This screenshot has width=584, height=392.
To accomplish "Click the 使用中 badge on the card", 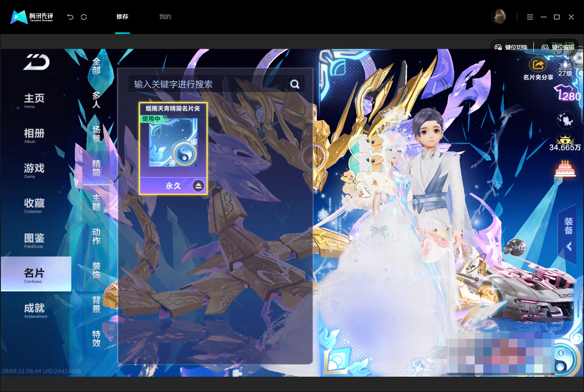I will 151,119.
